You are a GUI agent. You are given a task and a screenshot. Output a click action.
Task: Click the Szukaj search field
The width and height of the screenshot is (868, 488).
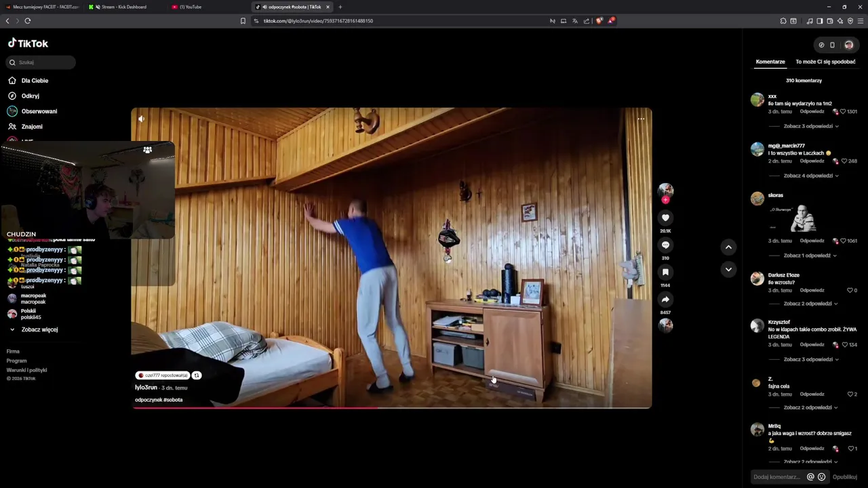(x=41, y=62)
